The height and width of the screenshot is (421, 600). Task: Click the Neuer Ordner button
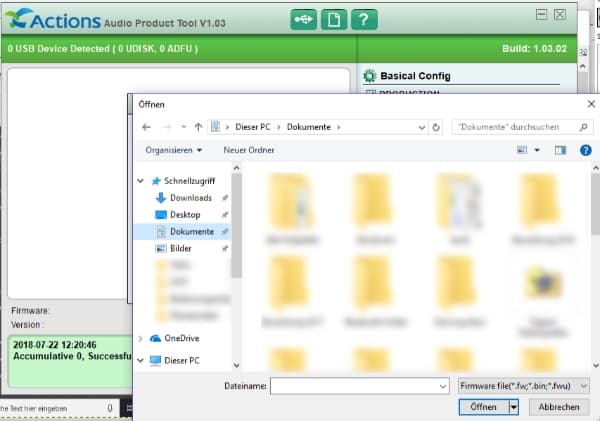tap(249, 150)
